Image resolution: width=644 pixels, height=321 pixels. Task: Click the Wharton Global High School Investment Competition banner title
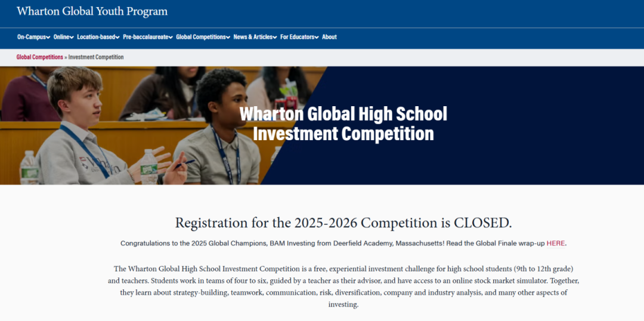click(x=343, y=124)
